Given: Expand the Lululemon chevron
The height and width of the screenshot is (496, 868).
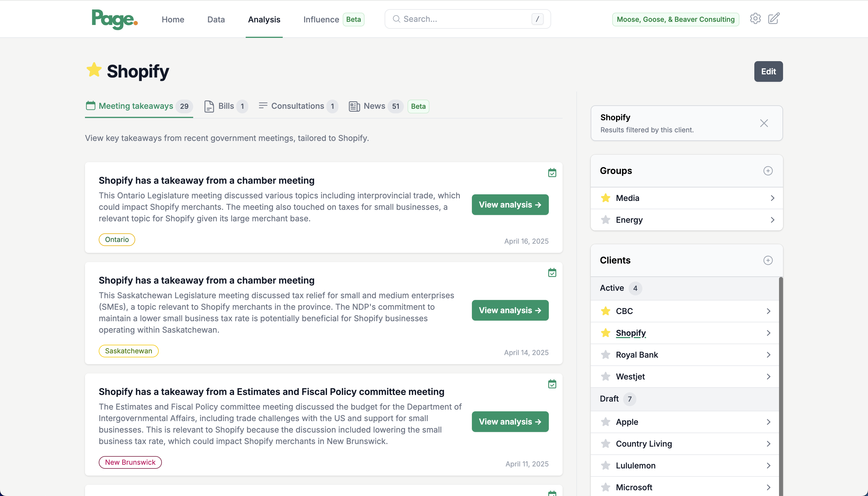Looking at the screenshot, I should pos(768,465).
